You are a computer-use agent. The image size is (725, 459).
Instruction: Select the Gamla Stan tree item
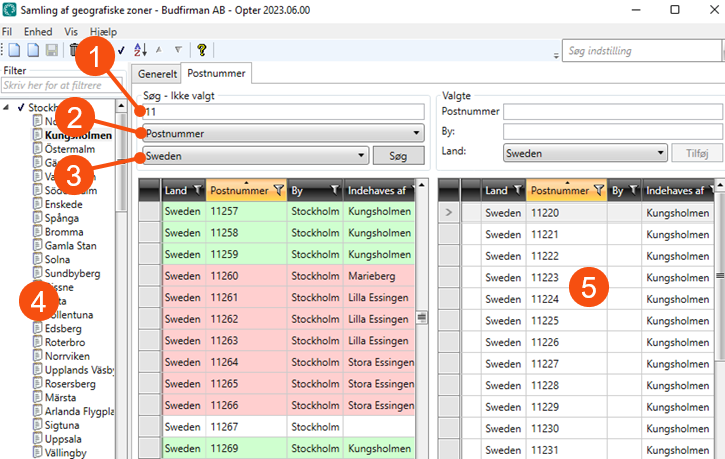pyautogui.click(x=70, y=245)
